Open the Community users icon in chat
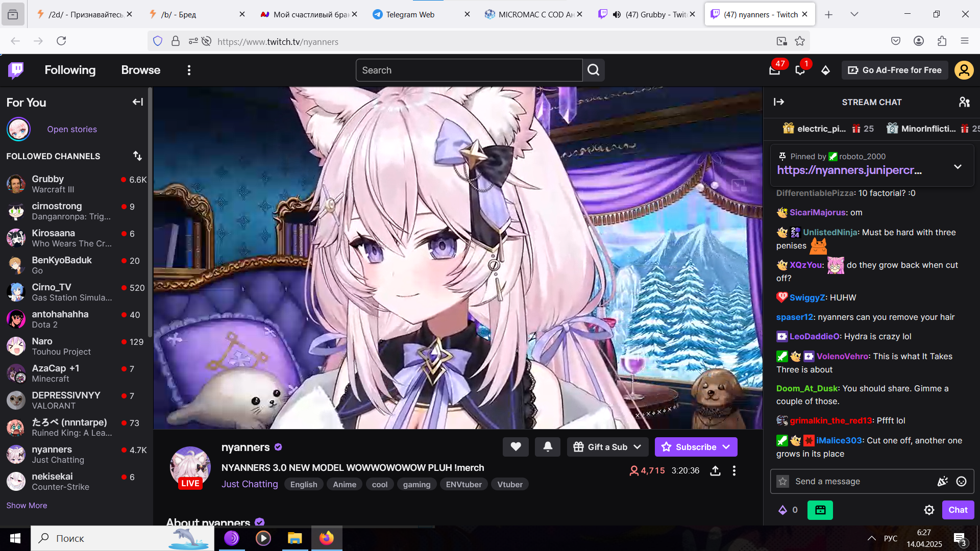 (x=964, y=102)
